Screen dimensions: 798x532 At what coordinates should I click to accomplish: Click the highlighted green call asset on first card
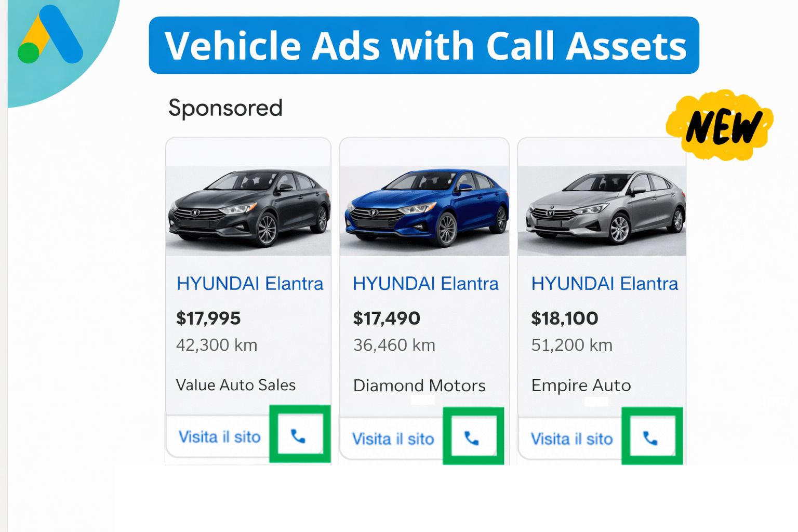point(300,436)
